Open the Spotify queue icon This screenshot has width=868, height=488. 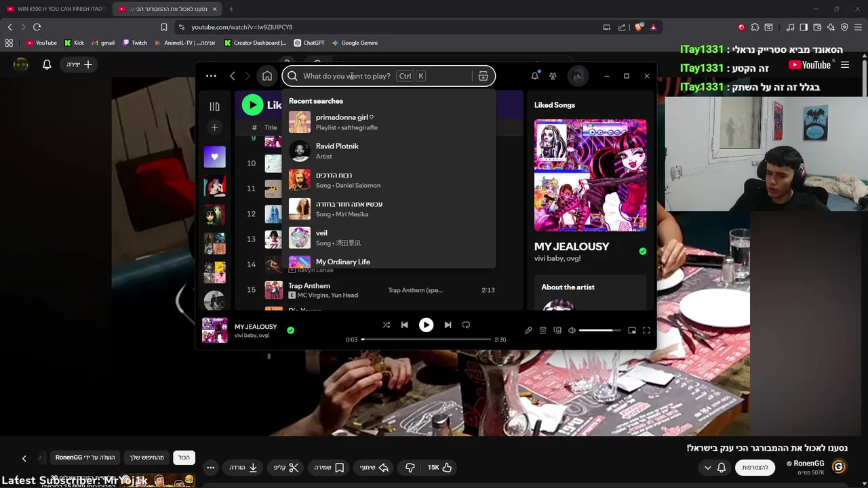(542, 330)
